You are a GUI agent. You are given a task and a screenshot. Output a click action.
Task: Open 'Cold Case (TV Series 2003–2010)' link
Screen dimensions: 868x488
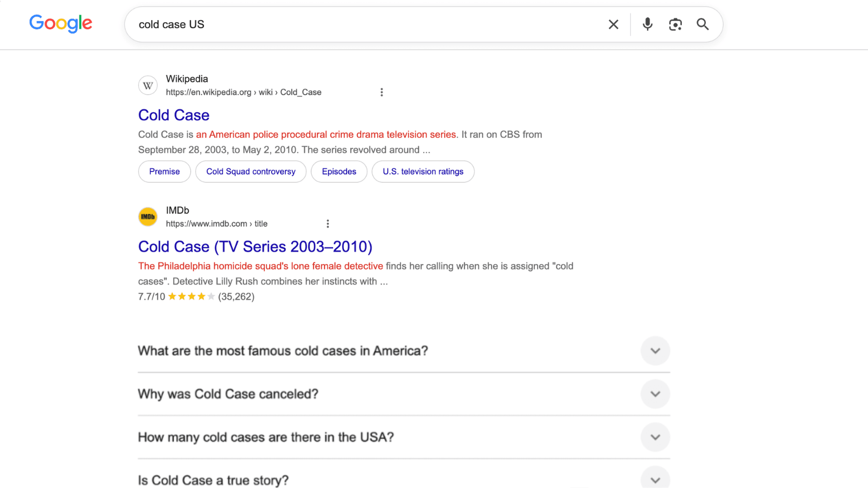pyautogui.click(x=256, y=247)
